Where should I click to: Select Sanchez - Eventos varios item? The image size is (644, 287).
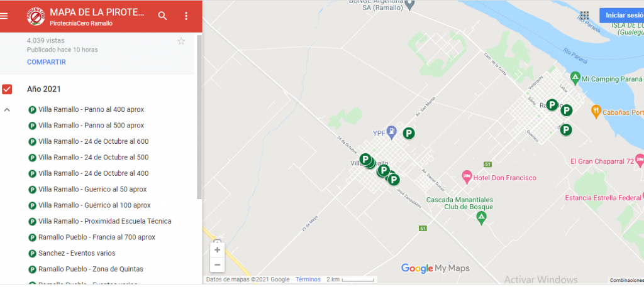click(72, 253)
